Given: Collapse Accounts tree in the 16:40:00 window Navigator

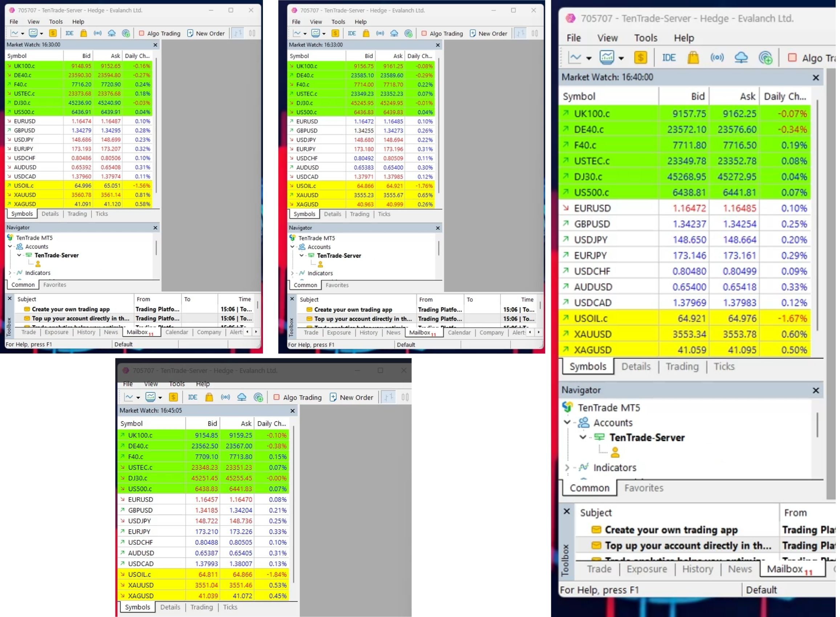Looking at the screenshot, I should [x=567, y=422].
